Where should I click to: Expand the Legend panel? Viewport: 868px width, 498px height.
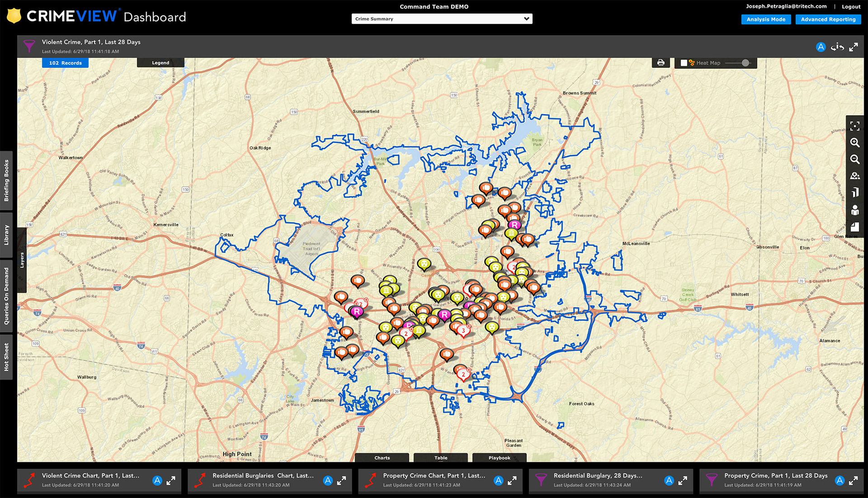[160, 63]
